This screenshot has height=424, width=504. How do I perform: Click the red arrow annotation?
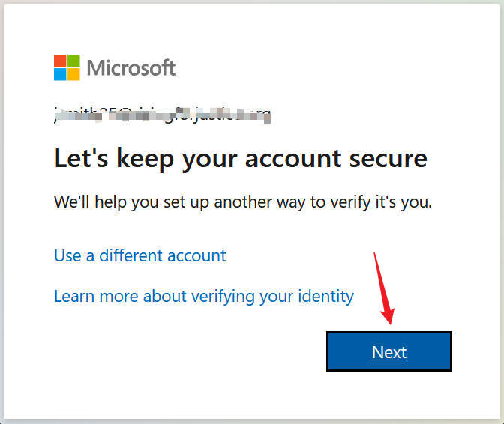tap(384, 288)
